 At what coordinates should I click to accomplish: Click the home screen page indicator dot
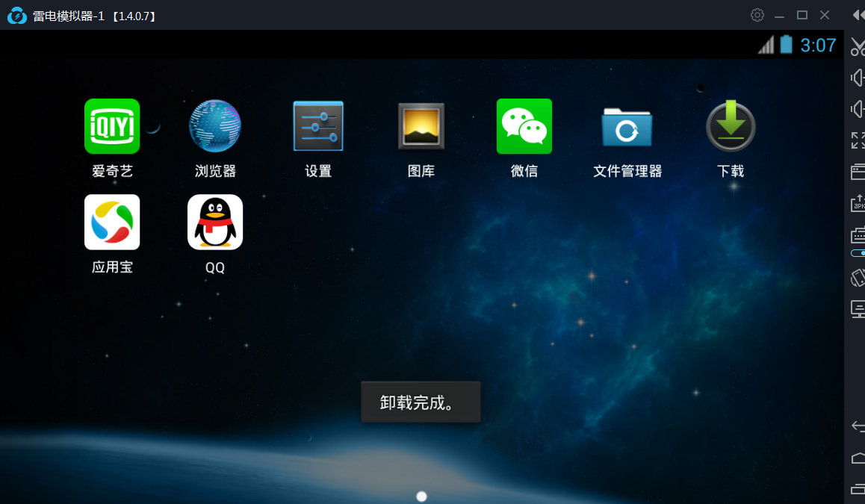click(421, 497)
